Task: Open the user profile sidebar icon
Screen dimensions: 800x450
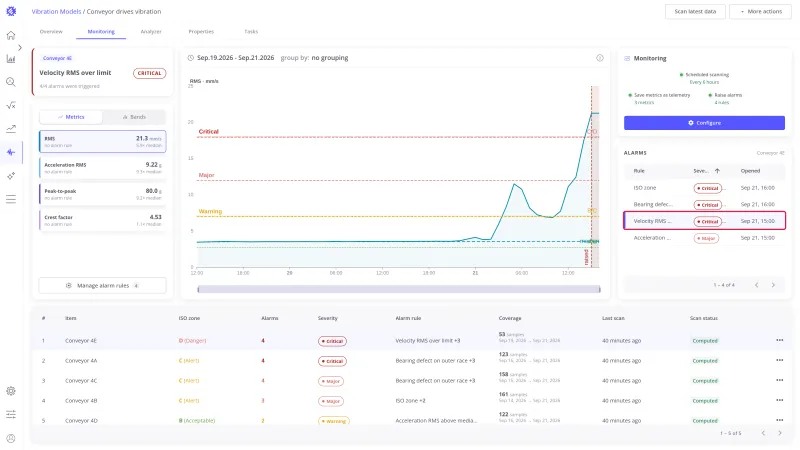Action: point(11,438)
